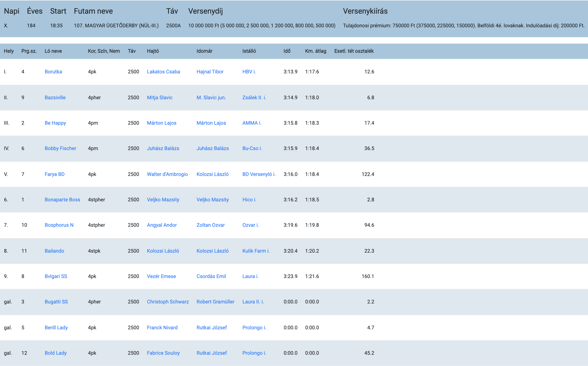The height and width of the screenshot is (366, 588).
Task: Click driver Walter d'Ambrogio
Action: pos(167,174)
